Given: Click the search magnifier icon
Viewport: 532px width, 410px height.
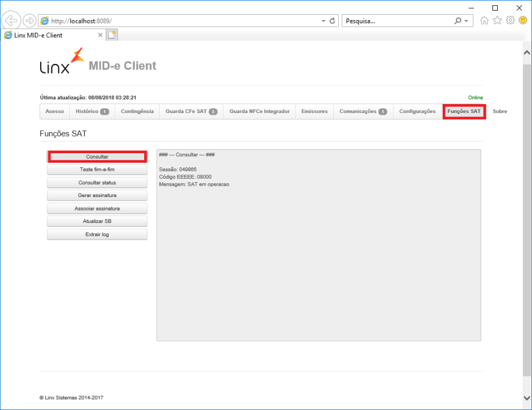Looking at the screenshot, I should coord(458,21).
